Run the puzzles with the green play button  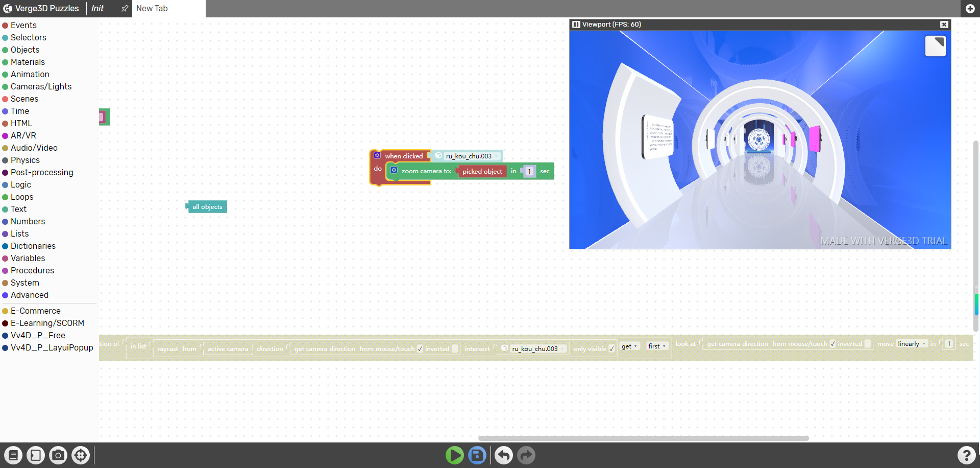pyautogui.click(x=454, y=455)
